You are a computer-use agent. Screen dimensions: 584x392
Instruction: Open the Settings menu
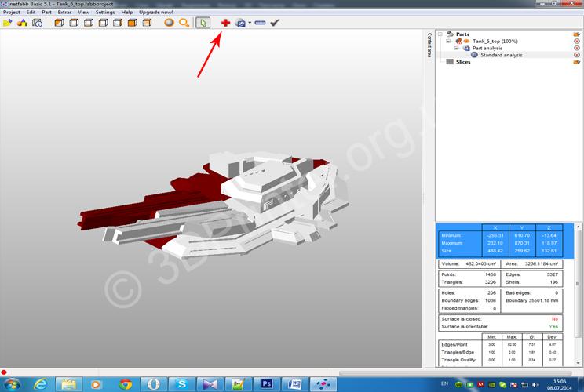coord(104,13)
